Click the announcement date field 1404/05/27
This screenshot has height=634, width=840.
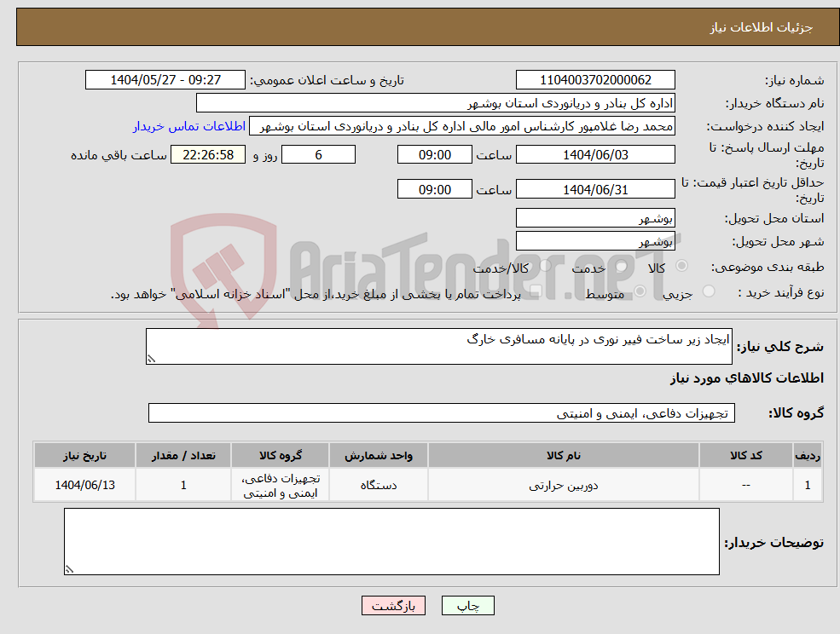pyautogui.click(x=165, y=79)
